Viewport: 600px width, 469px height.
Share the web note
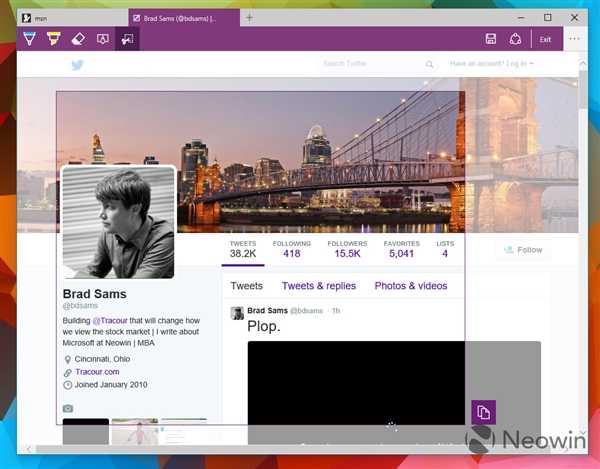(515, 39)
